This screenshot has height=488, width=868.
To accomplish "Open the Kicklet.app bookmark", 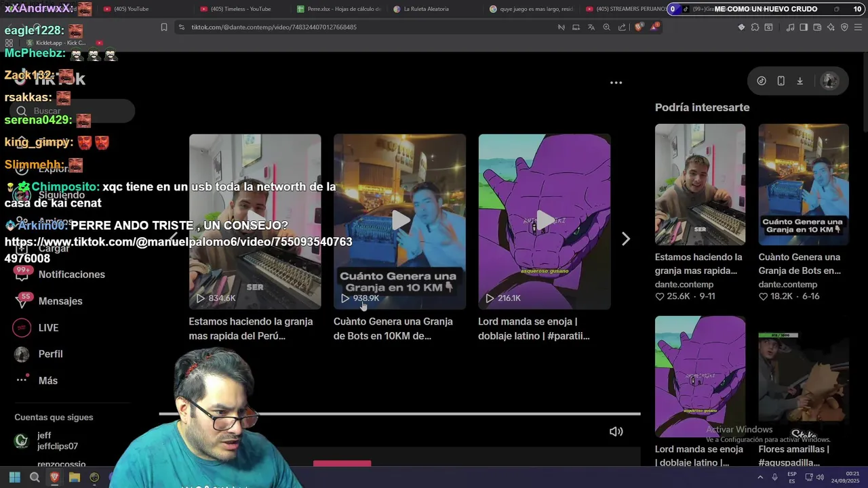I will coord(56,43).
